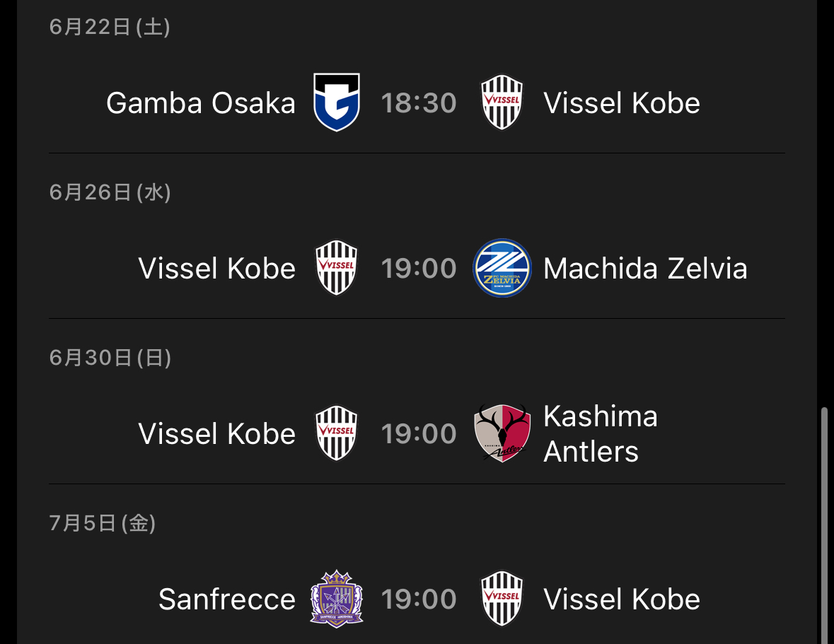834x644 pixels.
Task: Click the vertical scrollbar thumb
Action: [824, 525]
